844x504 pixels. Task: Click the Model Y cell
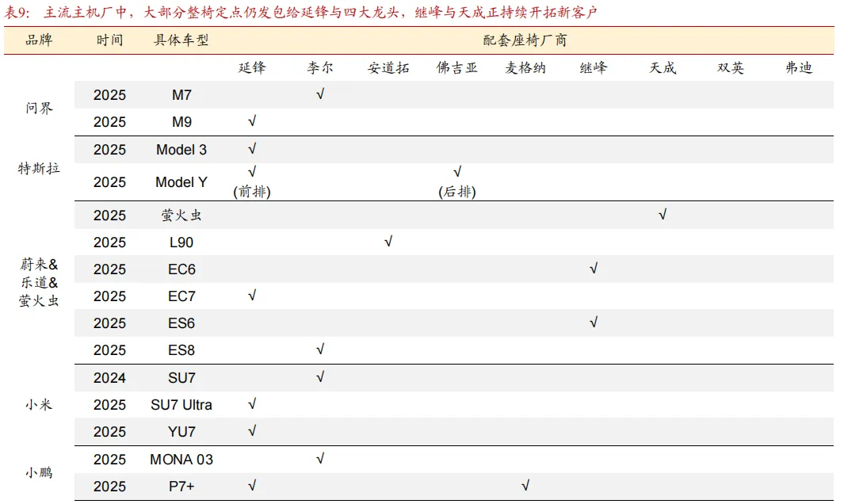pyautogui.click(x=181, y=182)
